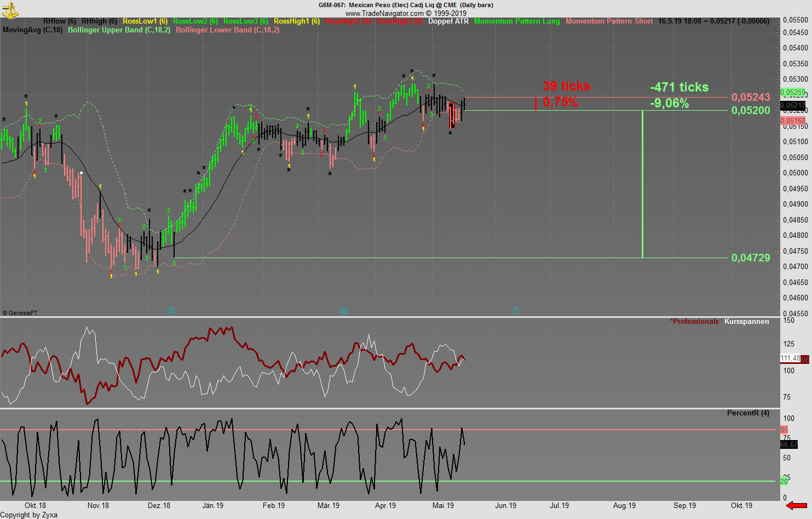Switch to the Kursspannen tab

click(x=746, y=321)
